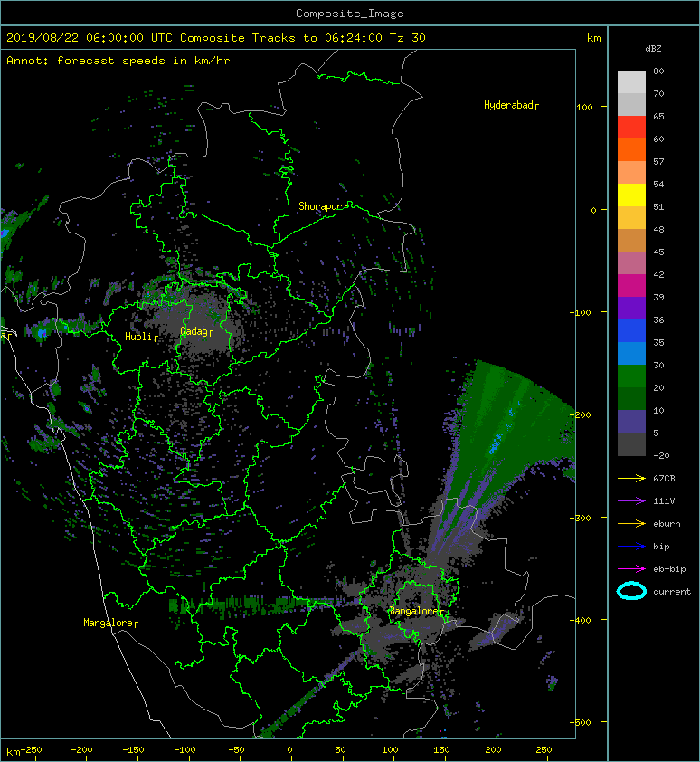Click the red 65 dBZ color swatch
Image resolution: width=700 pixels, height=762 pixels.
click(631, 128)
